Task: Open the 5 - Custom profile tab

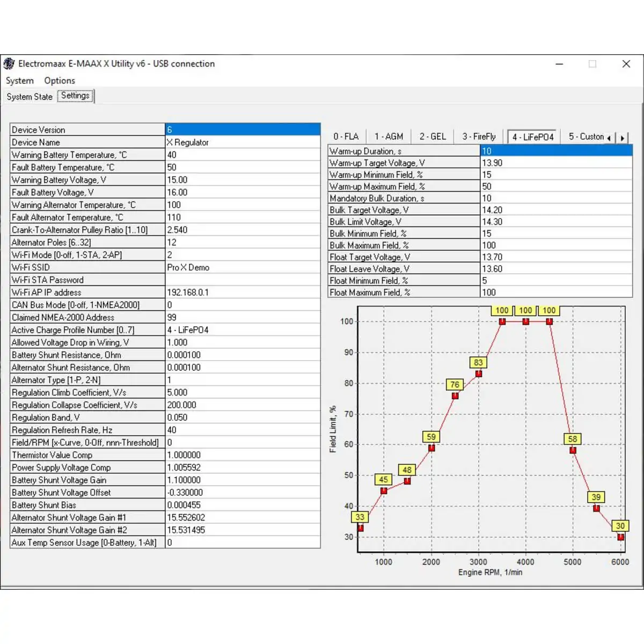Action: (x=586, y=136)
